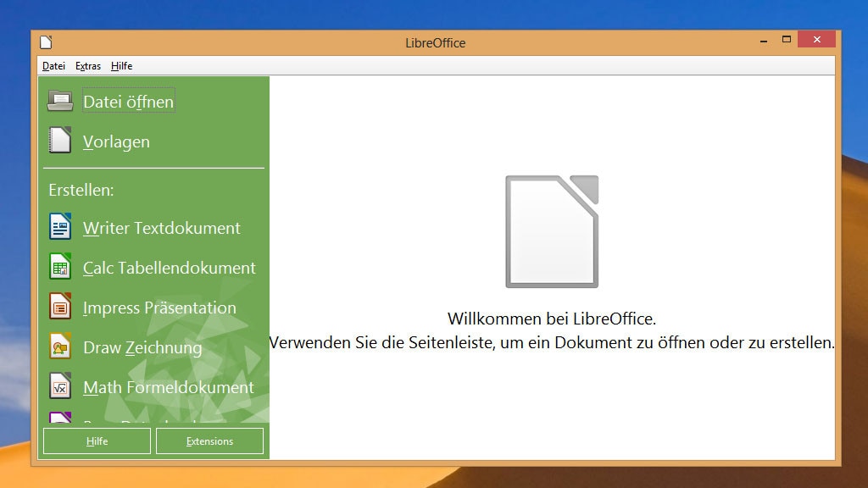Browse templates via the Vorlagen link
Screen dimensions: 868x488
coord(116,141)
